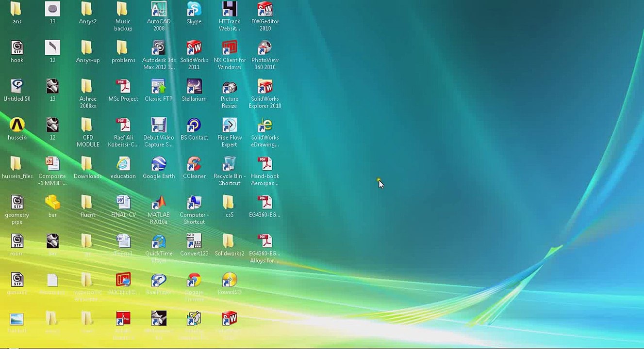
Task: Select the Composite PowerPoint file
Action: tap(52, 164)
